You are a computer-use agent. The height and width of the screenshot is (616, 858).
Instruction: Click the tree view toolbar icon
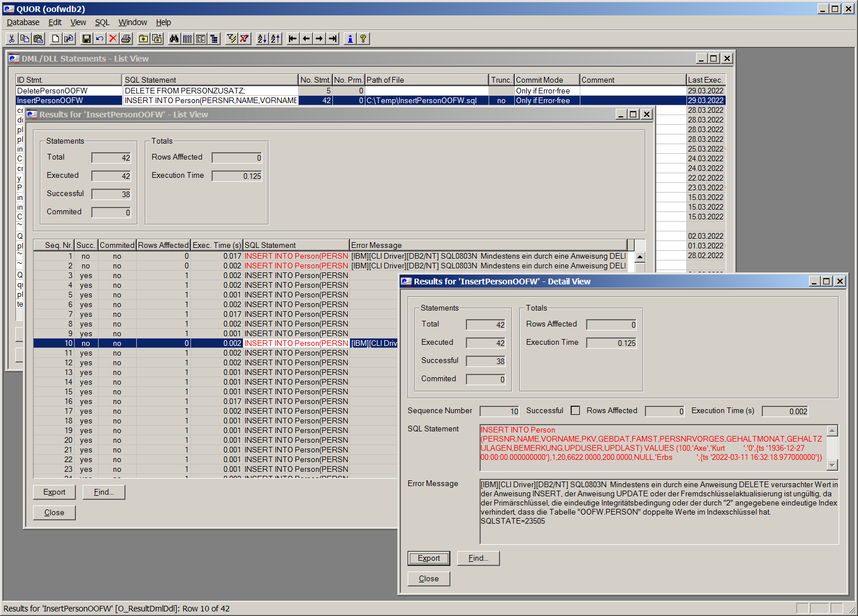214,39
